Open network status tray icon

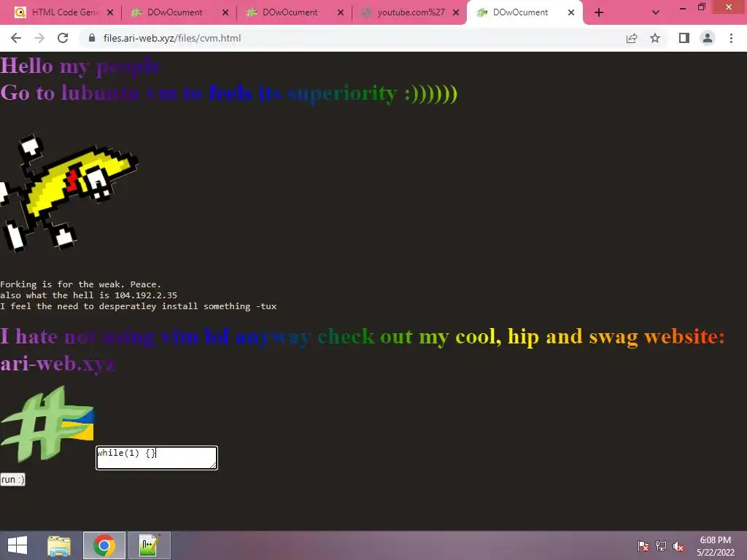[x=661, y=546]
